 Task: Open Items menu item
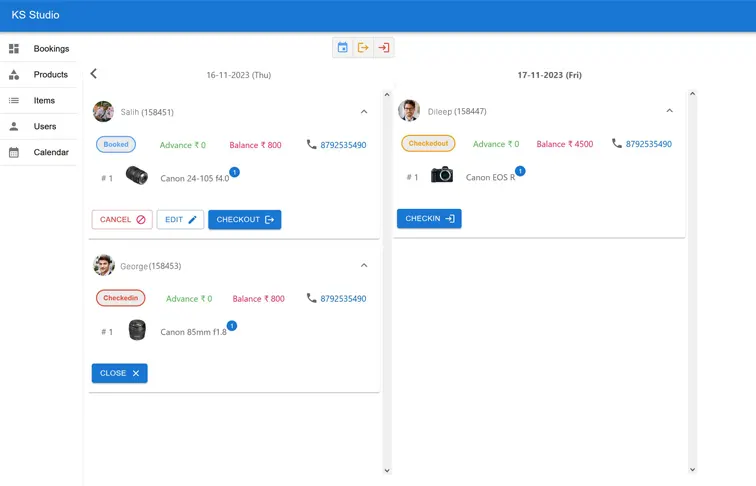pyautogui.click(x=39, y=100)
